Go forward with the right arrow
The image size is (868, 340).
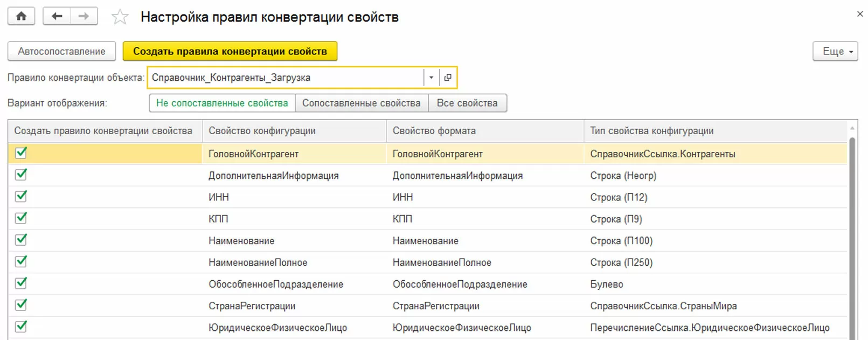84,16
